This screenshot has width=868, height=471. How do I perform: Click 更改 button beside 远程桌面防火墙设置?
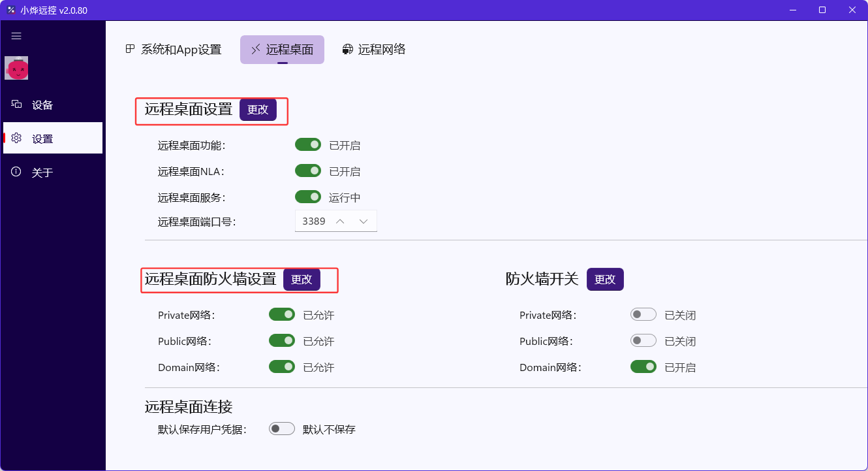tap(302, 280)
